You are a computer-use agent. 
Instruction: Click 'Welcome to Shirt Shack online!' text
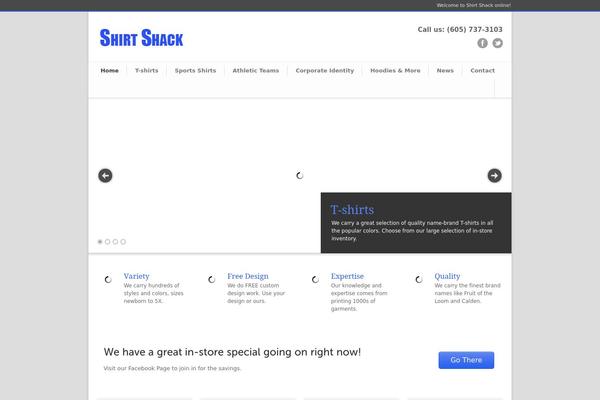coord(474,5)
